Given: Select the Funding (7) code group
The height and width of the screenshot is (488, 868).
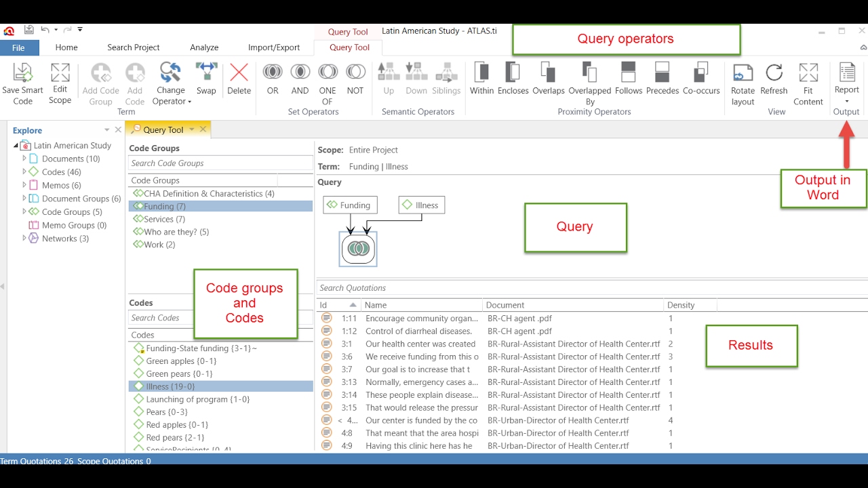Looking at the screenshot, I should 220,206.
